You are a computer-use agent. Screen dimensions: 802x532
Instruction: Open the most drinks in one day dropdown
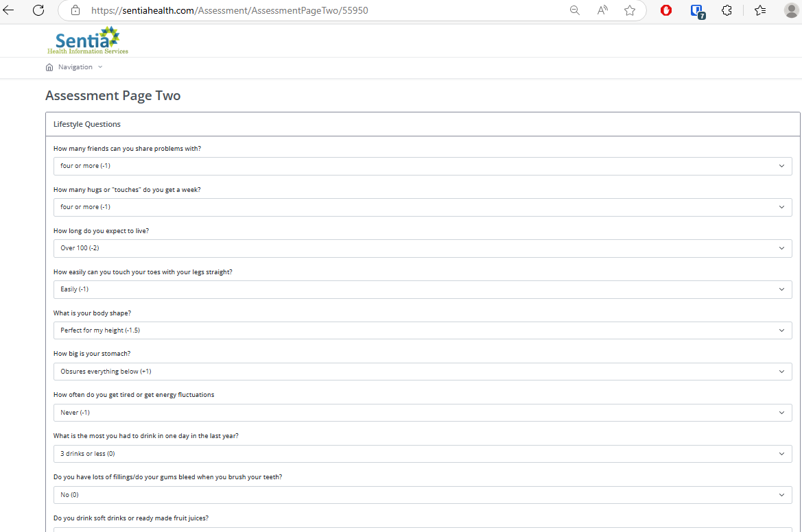pos(423,454)
